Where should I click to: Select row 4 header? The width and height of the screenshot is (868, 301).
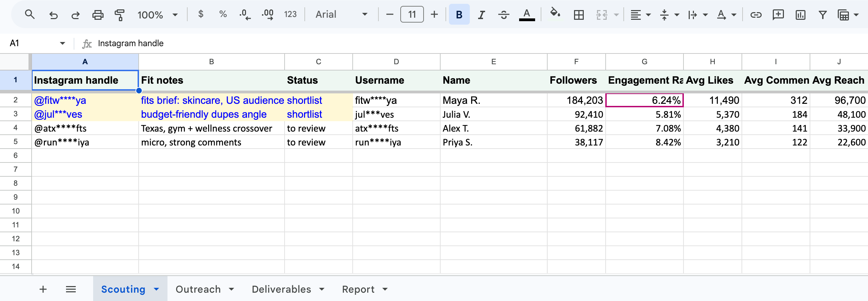(x=16, y=128)
